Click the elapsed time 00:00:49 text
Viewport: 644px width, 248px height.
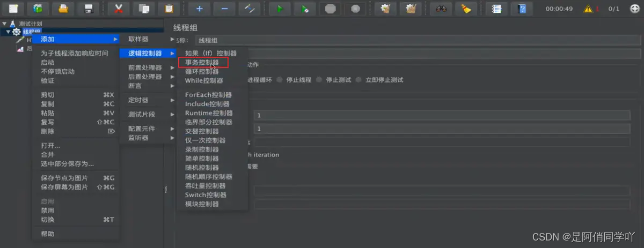(x=559, y=9)
